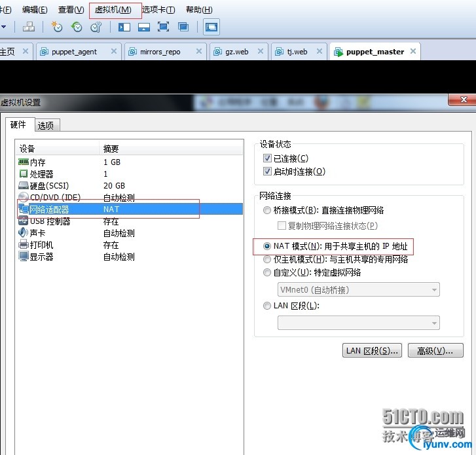The width and height of the screenshot is (476, 455).
Task: Open the 编辑(E) menu
Action: pyautogui.click(x=35, y=10)
